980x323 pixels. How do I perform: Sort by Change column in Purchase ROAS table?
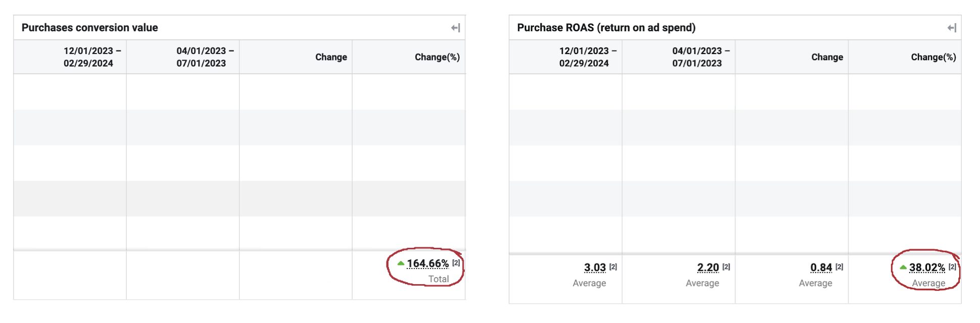[827, 57]
